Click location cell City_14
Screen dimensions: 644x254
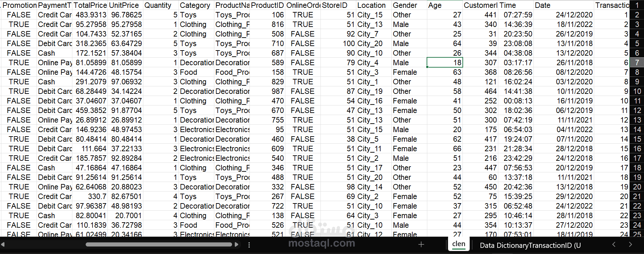[x=374, y=187]
